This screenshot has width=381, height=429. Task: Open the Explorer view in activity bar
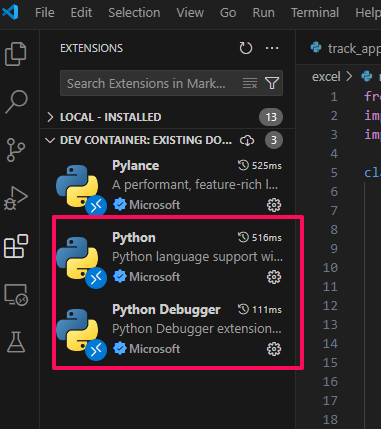pos(16,54)
